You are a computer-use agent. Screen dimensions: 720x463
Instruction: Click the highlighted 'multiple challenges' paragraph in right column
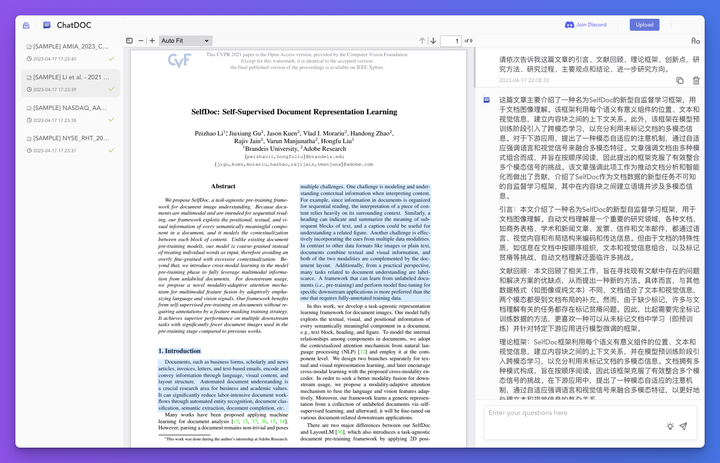[366, 243]
